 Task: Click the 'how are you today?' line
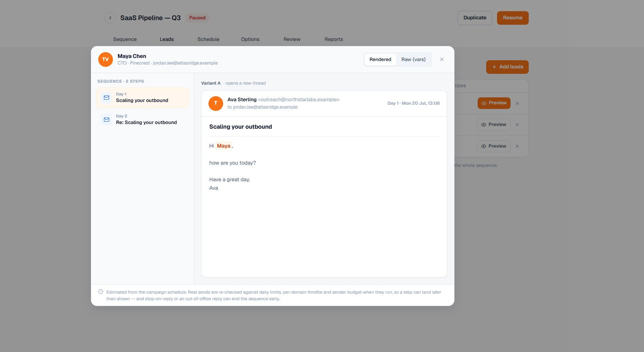pyautogui.click(x=232, y=163)
